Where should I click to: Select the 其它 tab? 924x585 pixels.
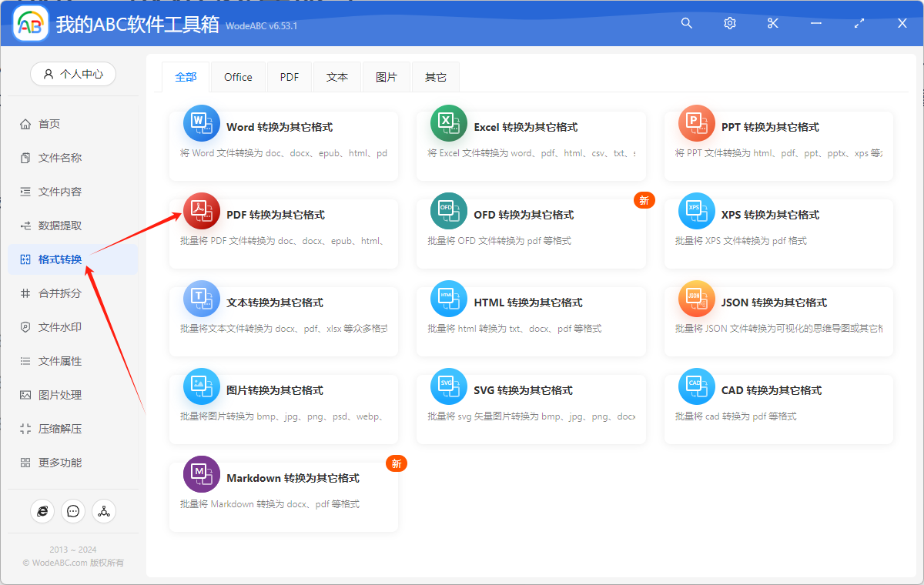click(435, 76)
